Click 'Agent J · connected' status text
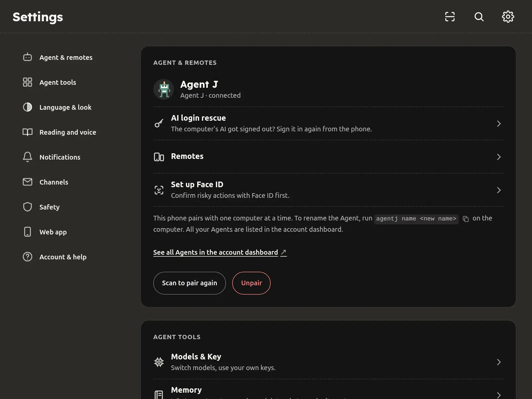Image resolution: width=532 pixels, height=399 pixels. 210,95
